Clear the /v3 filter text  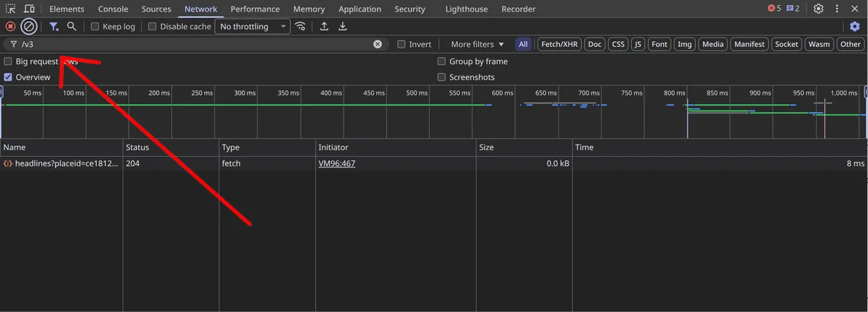(x=378, y=44)
